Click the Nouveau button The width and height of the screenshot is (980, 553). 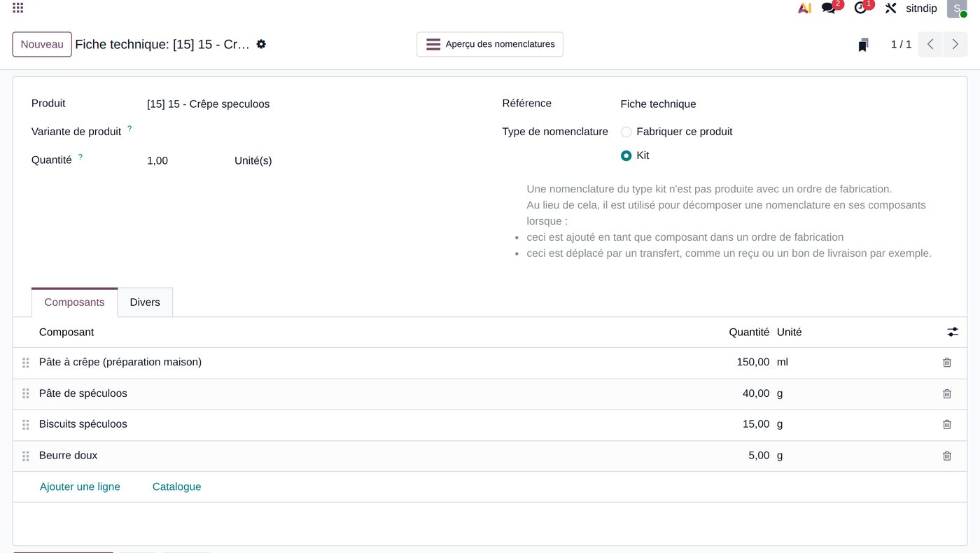pos(42,44)
